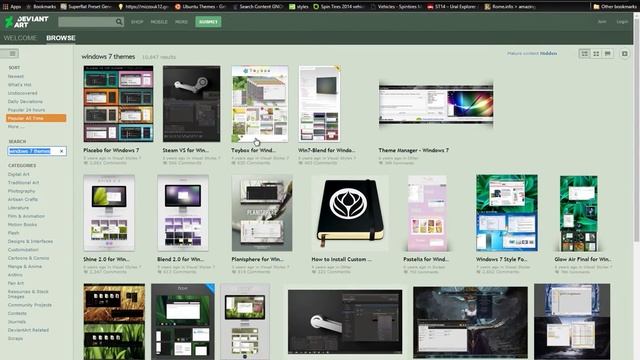Open Steam VS thumbnail
The height and width of the screenshot is (360, 640).
[191, 104]
